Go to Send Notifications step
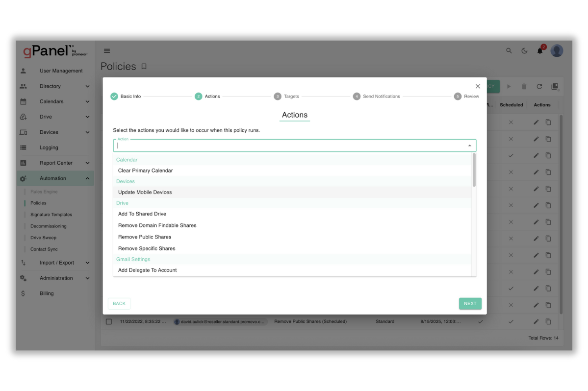 click(x=377, y=97)
